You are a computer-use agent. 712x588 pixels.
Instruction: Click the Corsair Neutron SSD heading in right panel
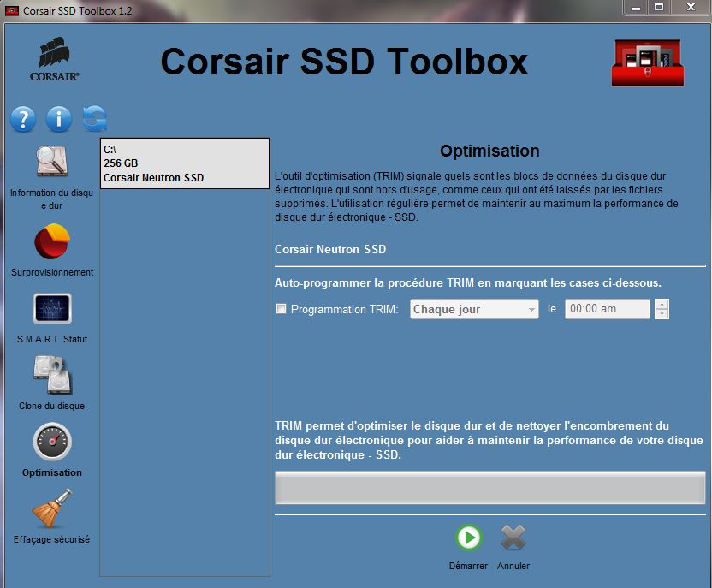tap(330, 249)
